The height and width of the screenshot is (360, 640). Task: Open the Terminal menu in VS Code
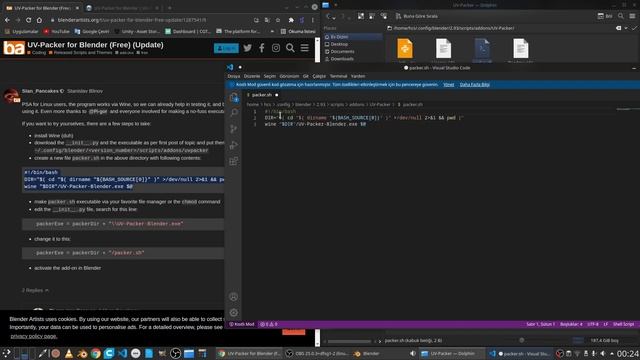[338, 76]
